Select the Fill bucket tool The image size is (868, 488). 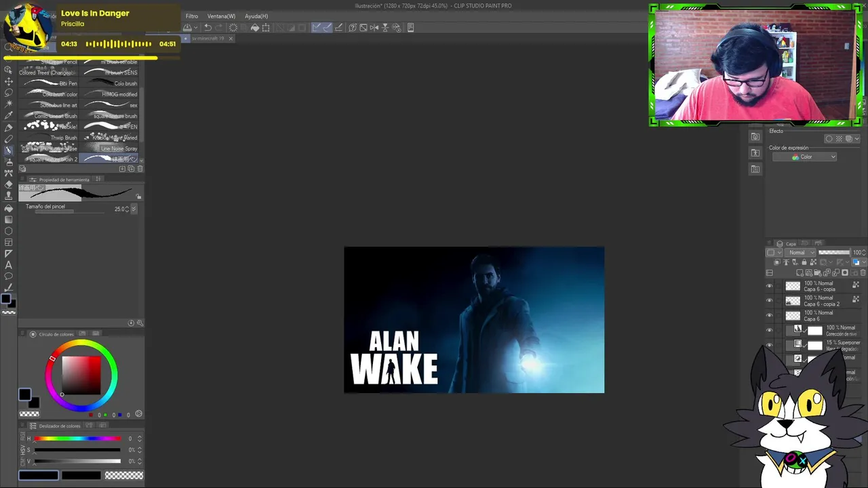[x=9, y=208]
